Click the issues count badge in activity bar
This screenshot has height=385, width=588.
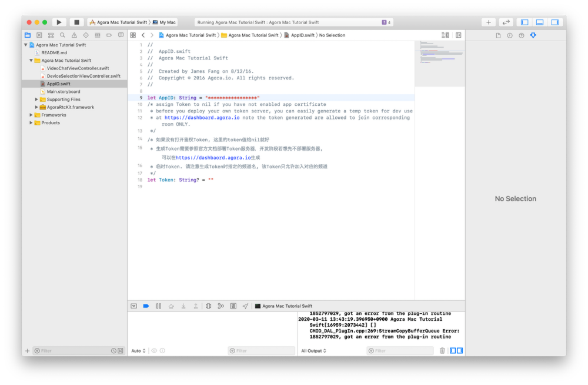(x=386, y=22)
